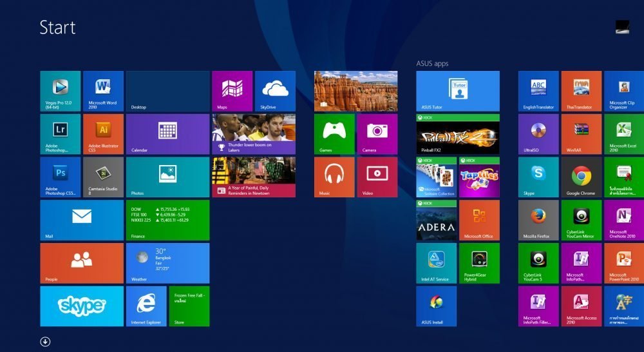Launch Google Chrome tile
644x352 pixels.
(x=582, y=177)
